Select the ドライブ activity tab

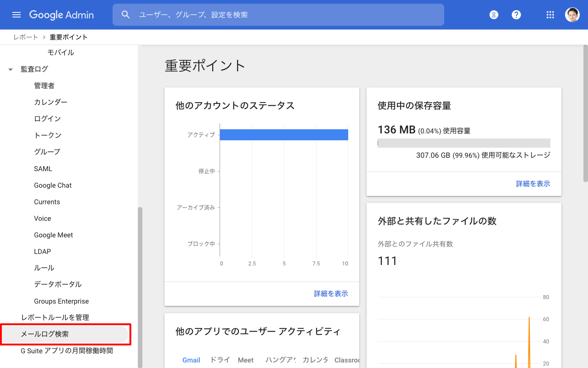(220, 360)
